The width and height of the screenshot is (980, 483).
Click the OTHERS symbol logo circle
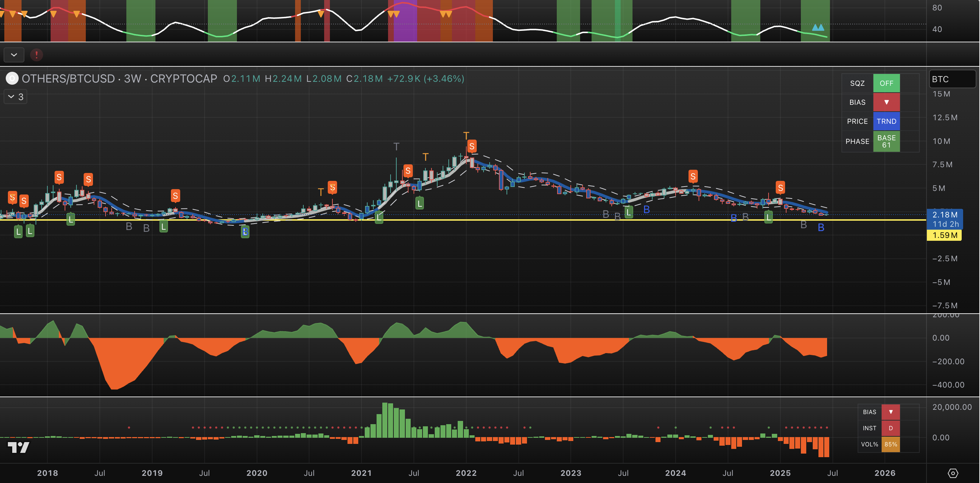(x=12, y=79)
